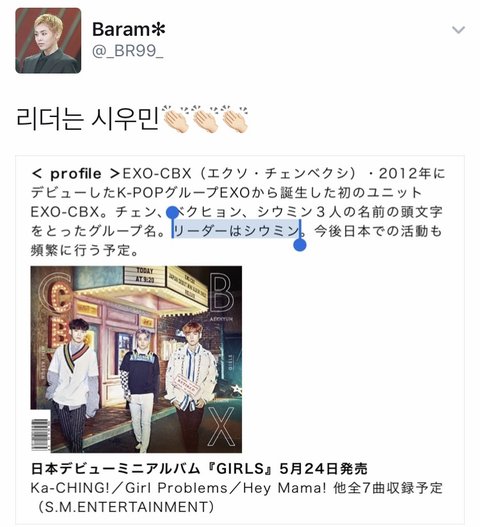Click the barcode on album cover
This screenshot has height=527, width=480.
click(x=41, y=434)
